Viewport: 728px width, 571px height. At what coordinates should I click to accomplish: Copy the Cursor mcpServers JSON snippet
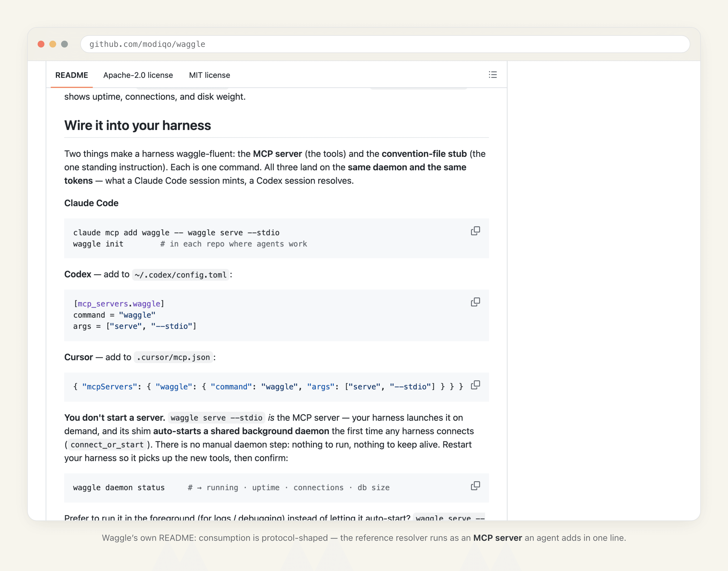tap(475, 385)
